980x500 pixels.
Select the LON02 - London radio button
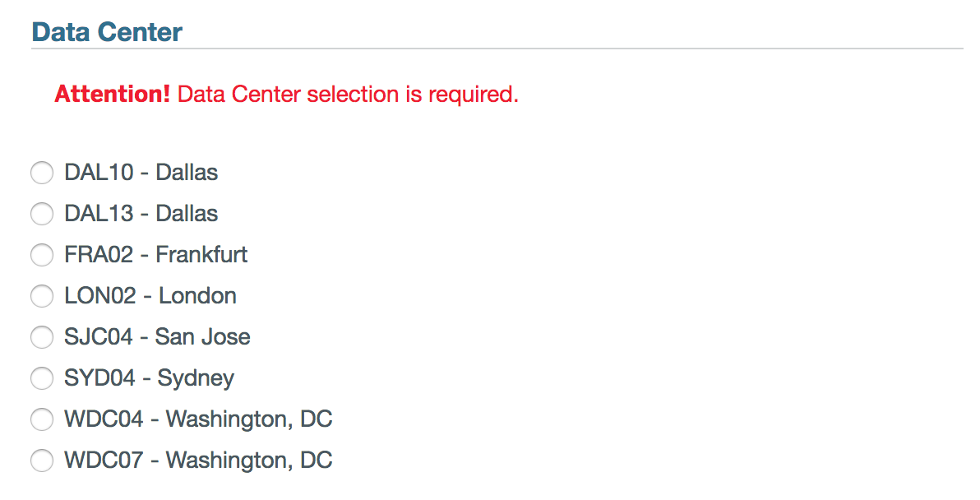pyautogui.click(x=41, y=296)
